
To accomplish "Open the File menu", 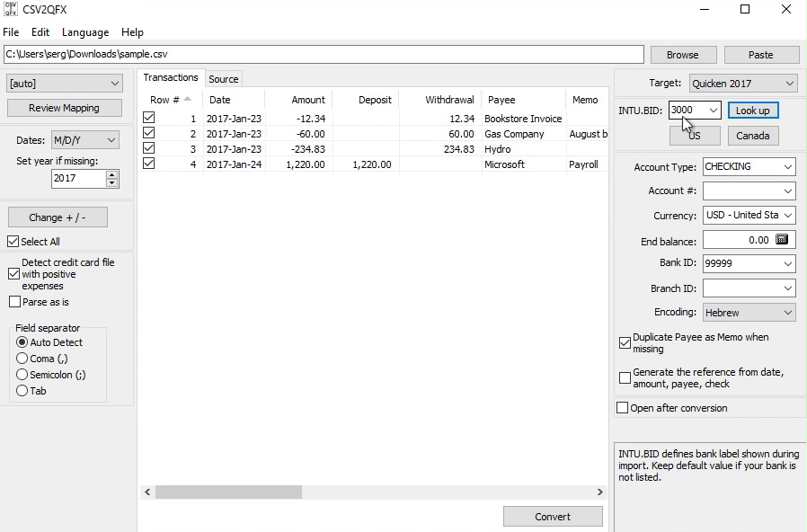I will pos(11,31).
